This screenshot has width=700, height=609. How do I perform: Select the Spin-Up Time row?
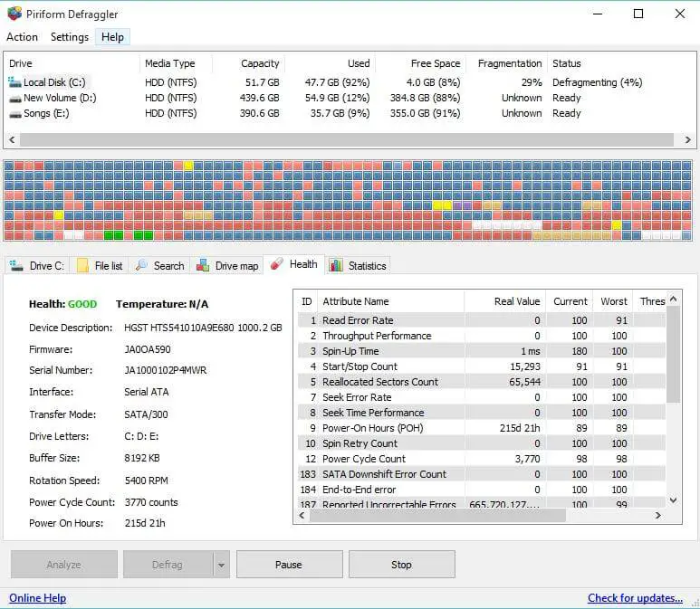click(481, 351)
